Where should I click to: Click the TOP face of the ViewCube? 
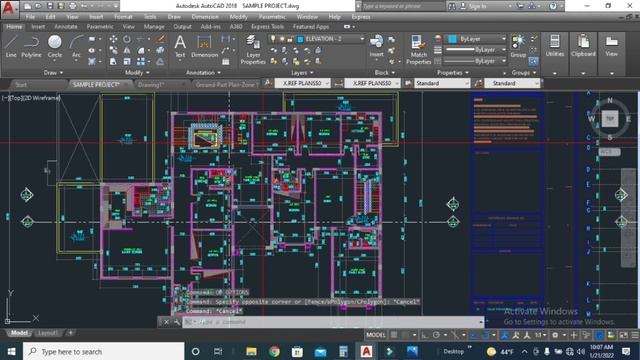(609, 119)
